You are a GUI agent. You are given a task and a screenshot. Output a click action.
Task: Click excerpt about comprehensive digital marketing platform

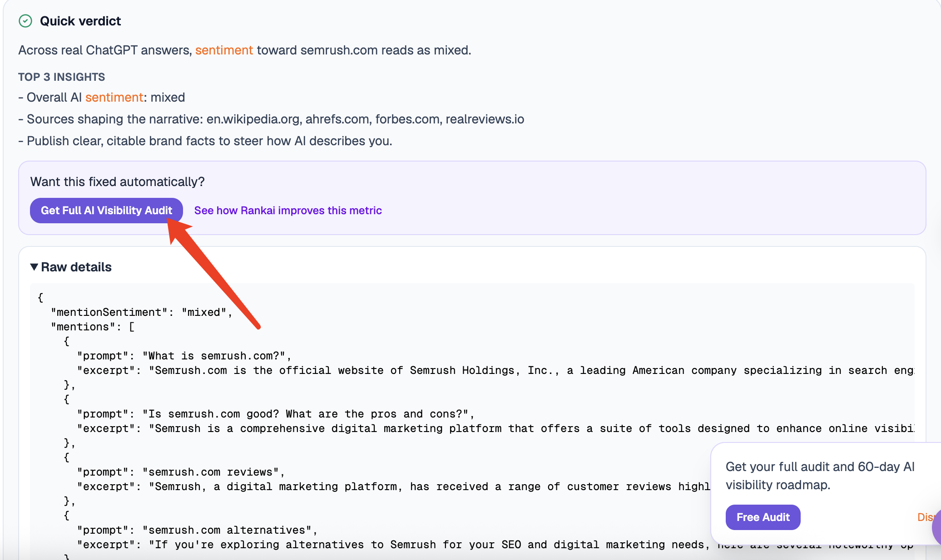495,428
